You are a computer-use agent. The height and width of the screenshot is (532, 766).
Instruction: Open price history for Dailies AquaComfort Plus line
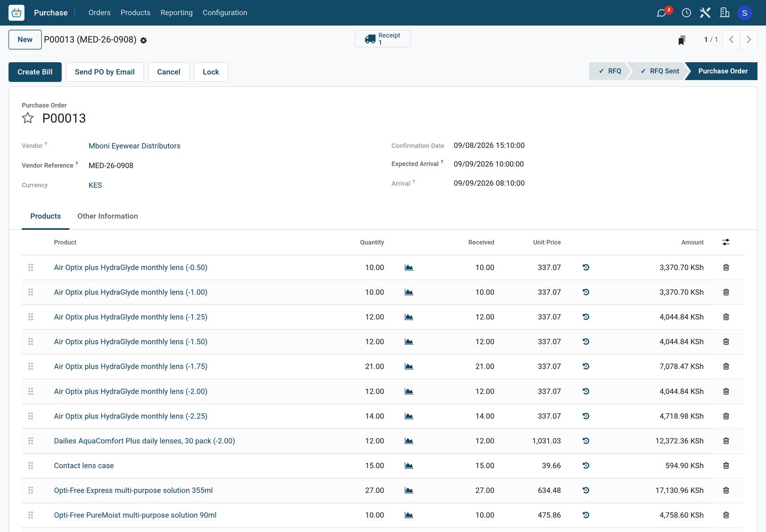(586, 441)
